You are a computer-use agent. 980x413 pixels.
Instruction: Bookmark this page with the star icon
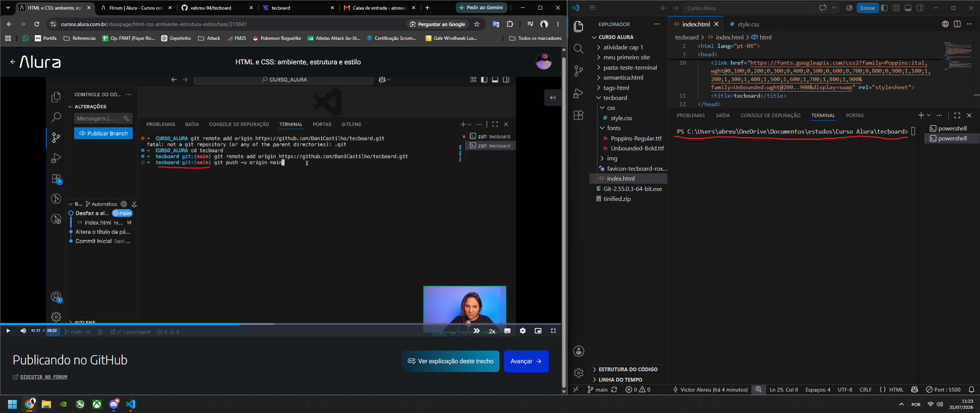coord(477,24)
